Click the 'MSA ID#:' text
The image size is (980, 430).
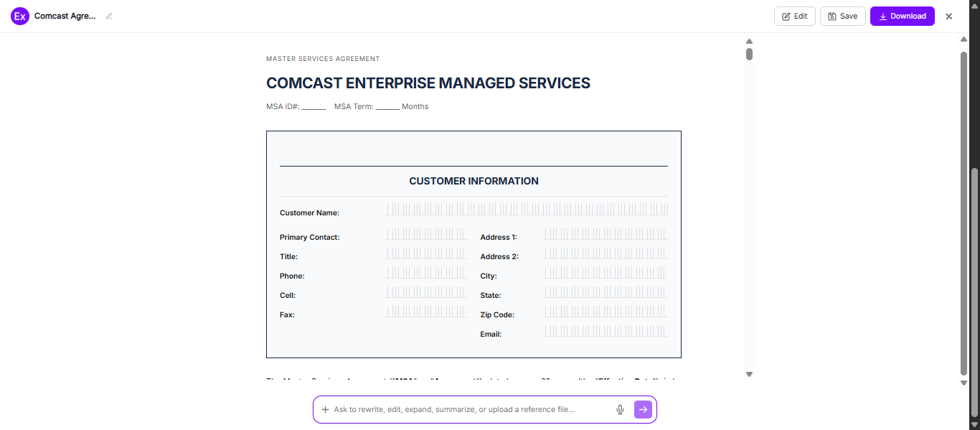[x=283, y=106]
